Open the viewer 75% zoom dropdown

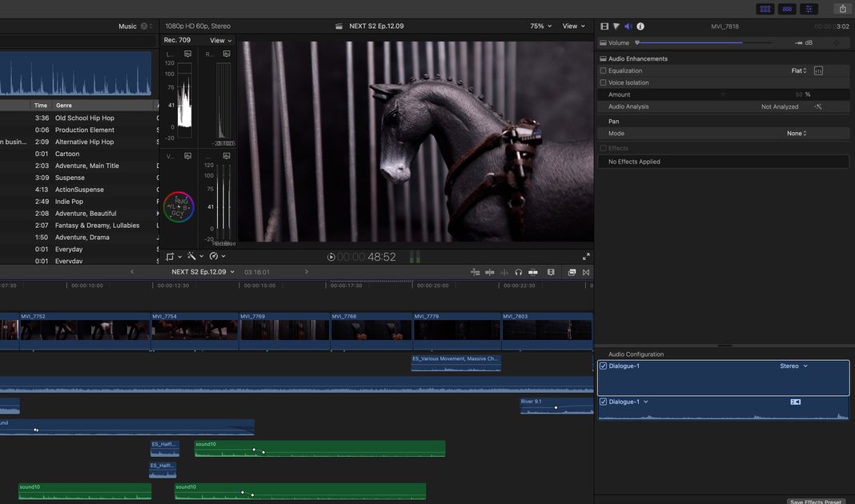click(x=541, y=26)
